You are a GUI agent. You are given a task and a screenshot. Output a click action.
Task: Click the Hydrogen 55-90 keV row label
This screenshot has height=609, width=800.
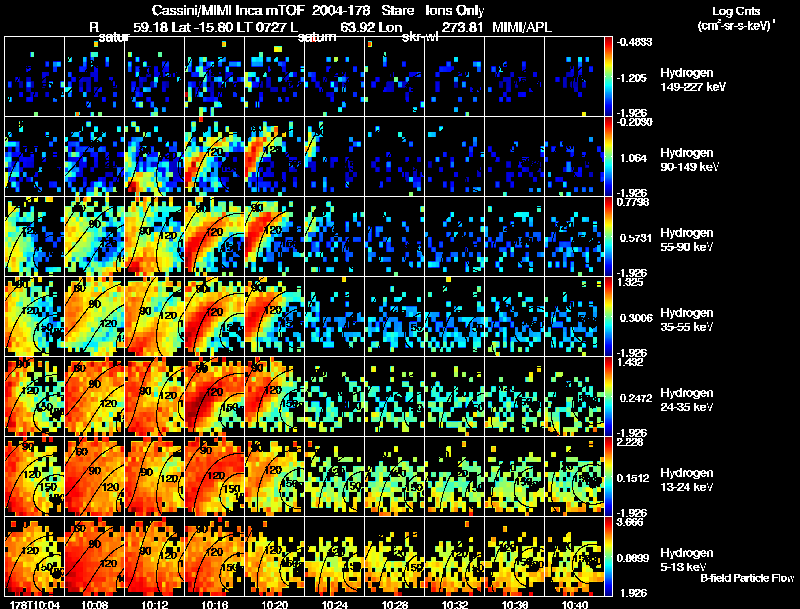click(x=687, y=240)
